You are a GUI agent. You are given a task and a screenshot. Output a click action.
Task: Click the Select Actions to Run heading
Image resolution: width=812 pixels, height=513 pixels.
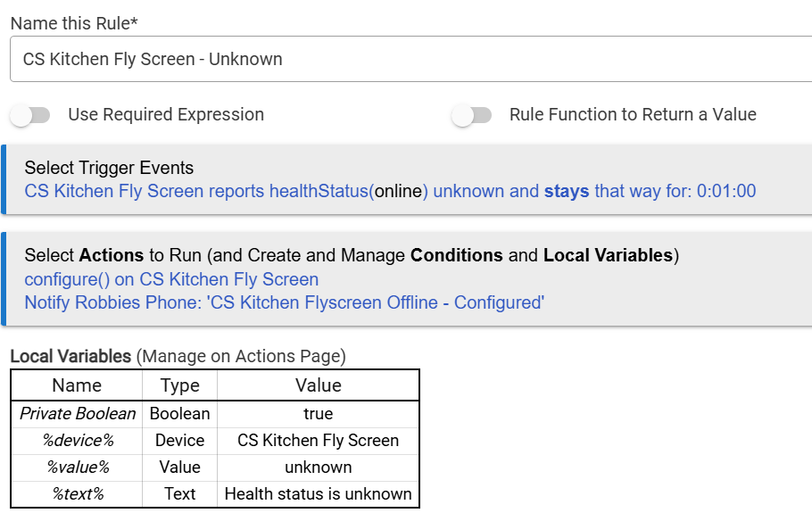(x=352, y=255)
